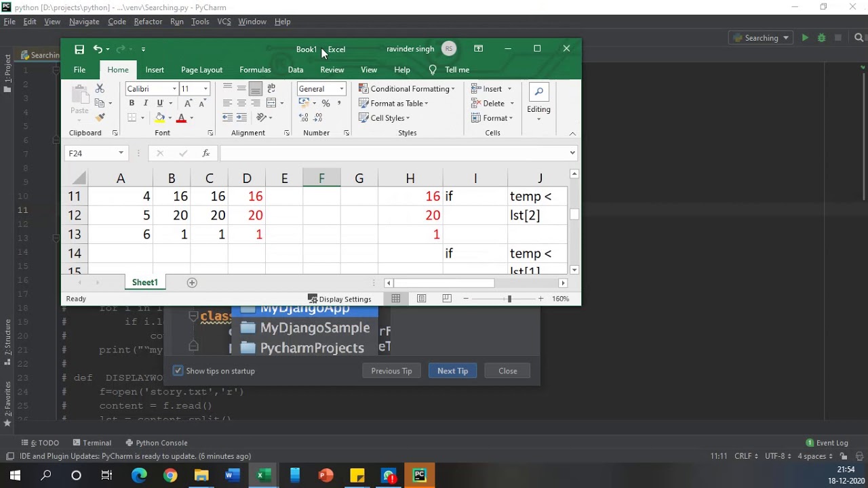Open the General number format dropdown
Viewport: 868px width, 488px height.
tap(342, 89)
